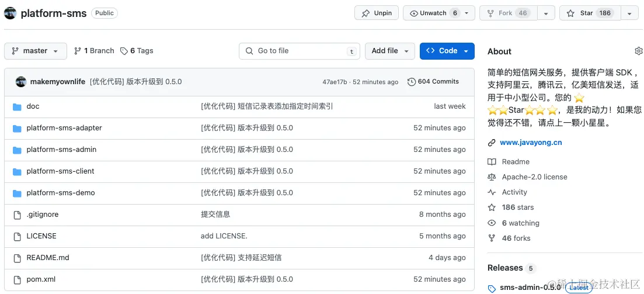Viewport: 644px width, 294px height.
Task: Click the star icon beside 186 stars
Action: pos(492,207)
